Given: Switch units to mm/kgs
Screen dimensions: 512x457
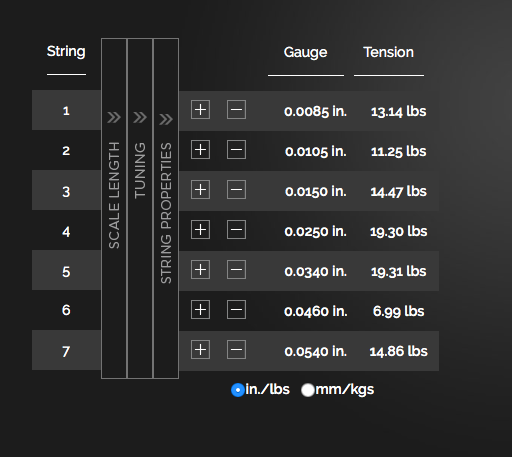Looking at the screenshot, I should tap(308, 390).
